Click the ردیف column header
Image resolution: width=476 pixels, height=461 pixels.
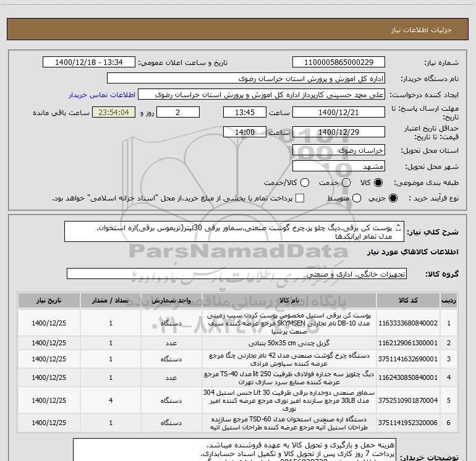[449, 300]
